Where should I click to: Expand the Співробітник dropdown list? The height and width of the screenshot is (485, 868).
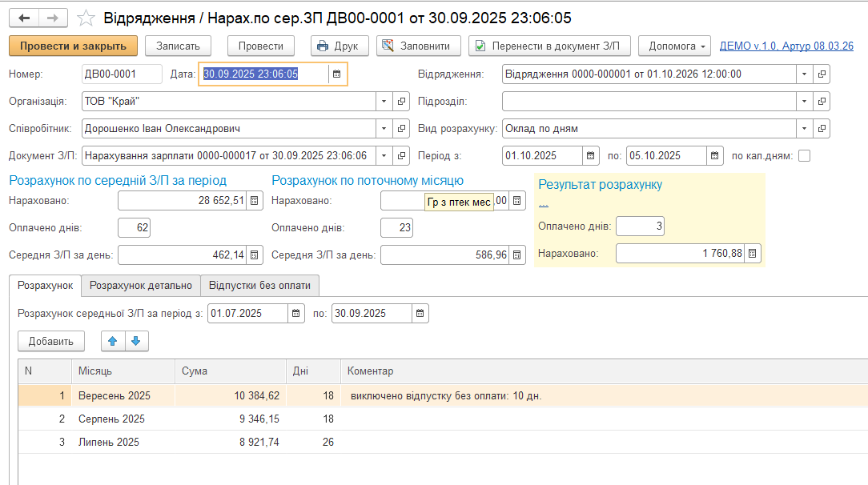coord(384,129)
